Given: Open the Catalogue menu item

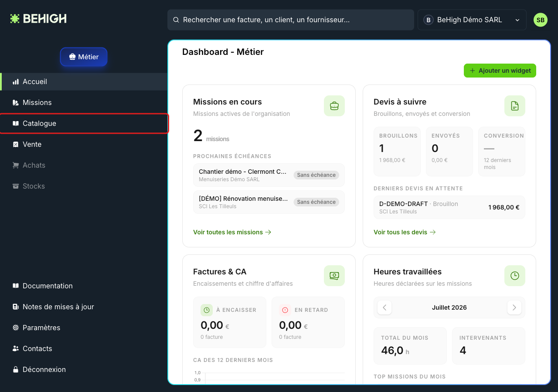Looking at the screenshot, I should pos(84,124).
